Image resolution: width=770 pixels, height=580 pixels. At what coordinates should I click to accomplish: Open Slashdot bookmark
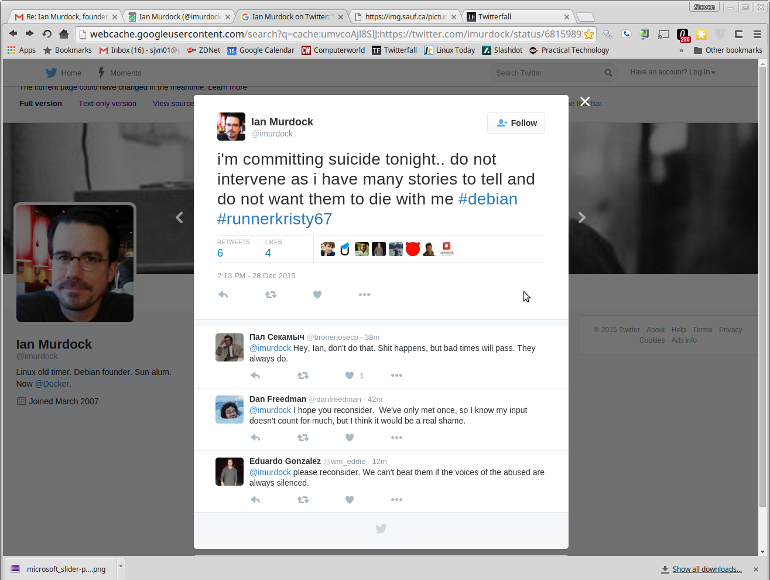(x=502, y=50)
